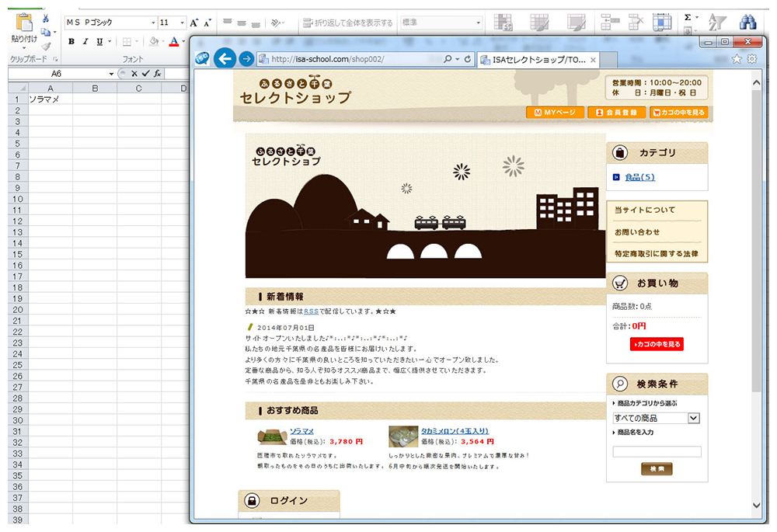
Task: Click the MYページ button
Action: click(555, 113)
